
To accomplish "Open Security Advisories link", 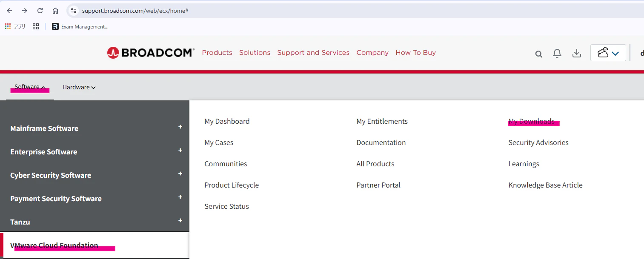I will (538, 142).
